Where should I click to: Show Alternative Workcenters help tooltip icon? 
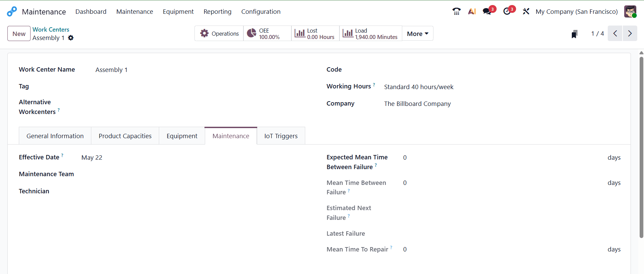click(x=59, y=110)
